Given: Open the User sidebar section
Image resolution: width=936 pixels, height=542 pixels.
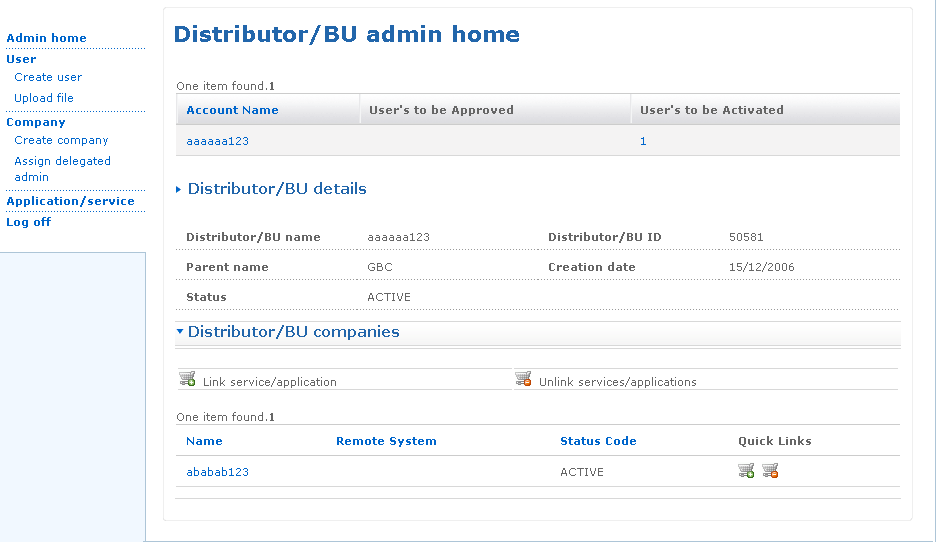Looking at the screenshot, I should 21,59.
